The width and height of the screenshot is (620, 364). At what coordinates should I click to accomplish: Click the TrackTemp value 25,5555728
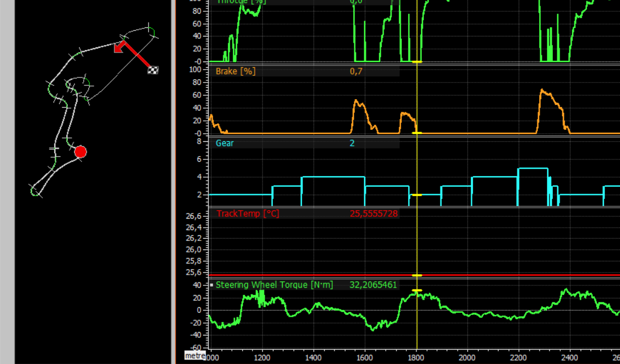point(373,214)
